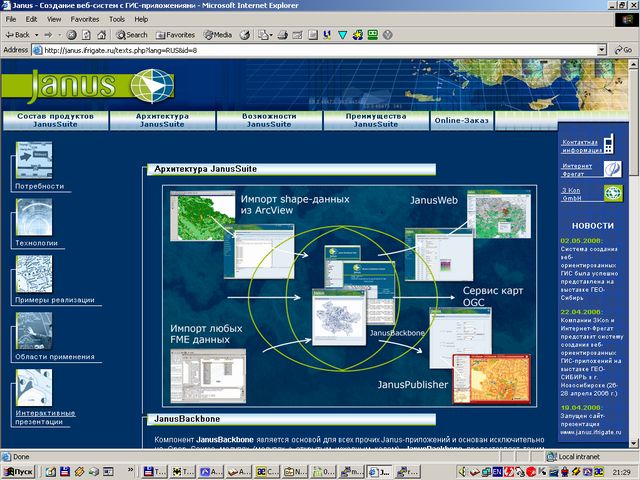
Task: Click the Архитектура JanusSuite diagram image
Action: (349, 296)
